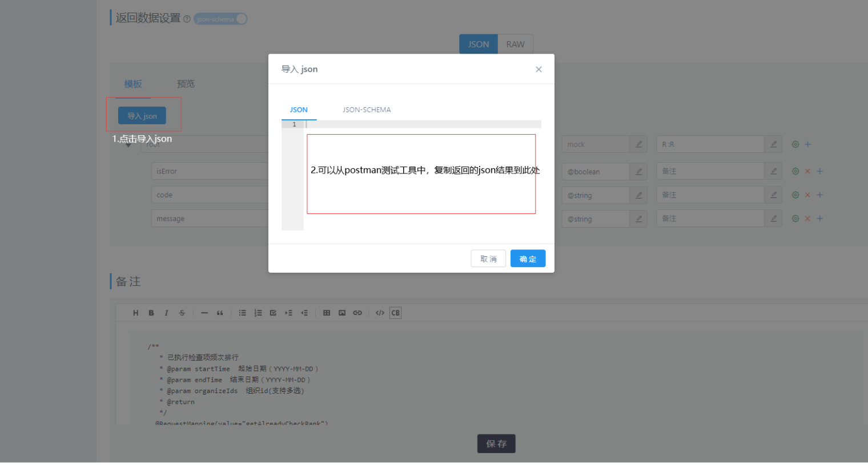868x465 pixels.
Task: Collapse the root node in the data tree
Action: coord(128,144)
